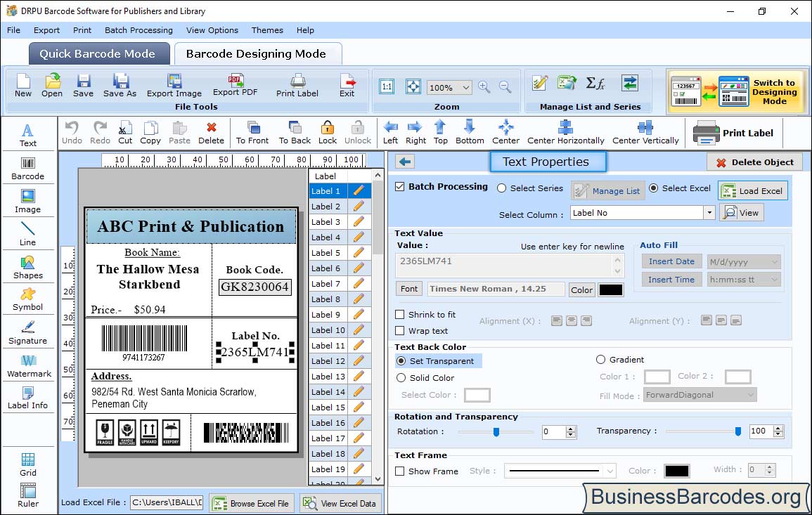Exit the application from File Tools
This screenshot has width=812, height=515.
[x=347, y=86]
